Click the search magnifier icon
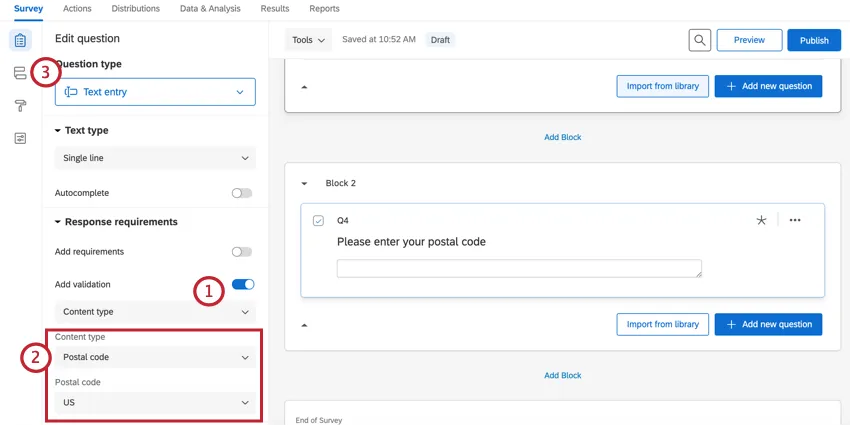Screen dimensions: 850x427 pos(700,40)
